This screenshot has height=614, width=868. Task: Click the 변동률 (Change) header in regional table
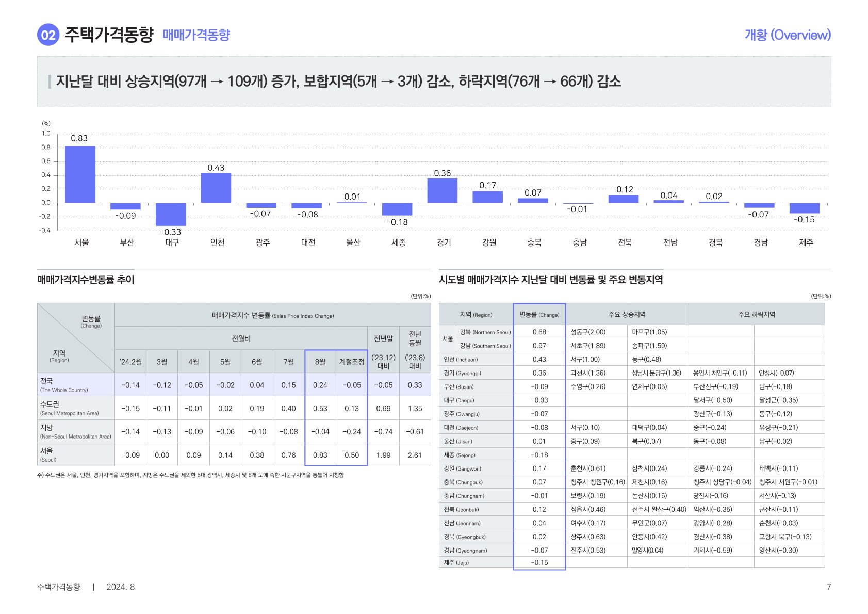tap(539, 314)
